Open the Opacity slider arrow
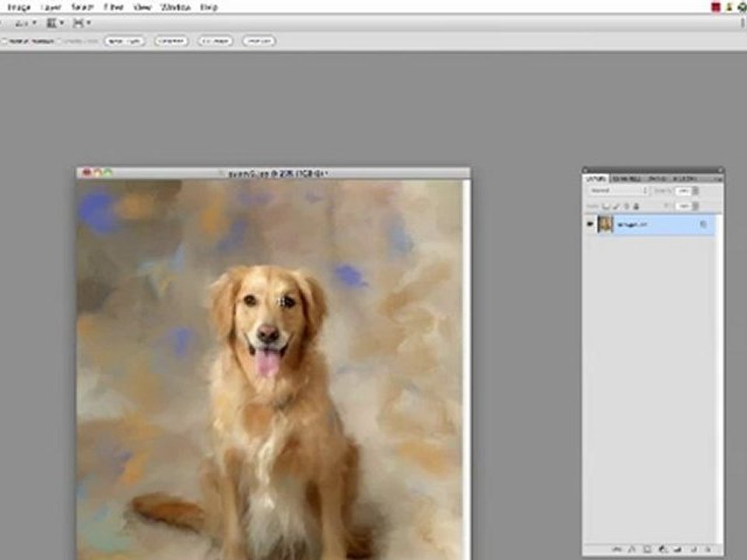Image resolution: width=747 pixels, height=560 pixels. [696, 191]
